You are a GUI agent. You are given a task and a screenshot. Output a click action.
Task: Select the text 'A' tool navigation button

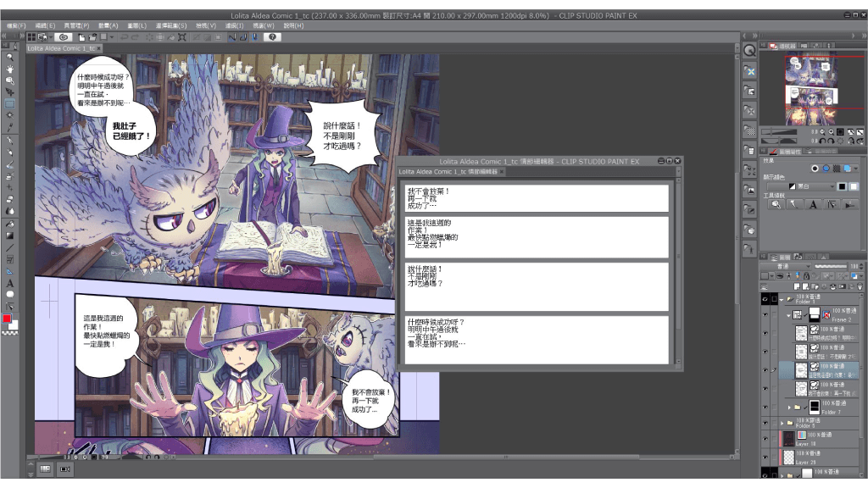813,204
